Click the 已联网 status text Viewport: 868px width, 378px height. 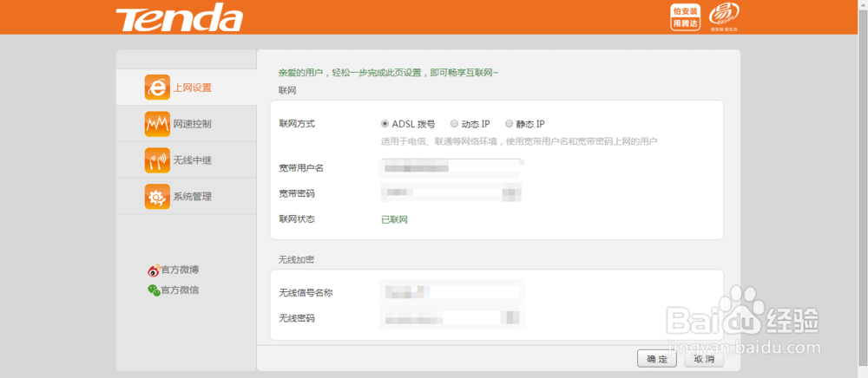(x=395, y=219)
